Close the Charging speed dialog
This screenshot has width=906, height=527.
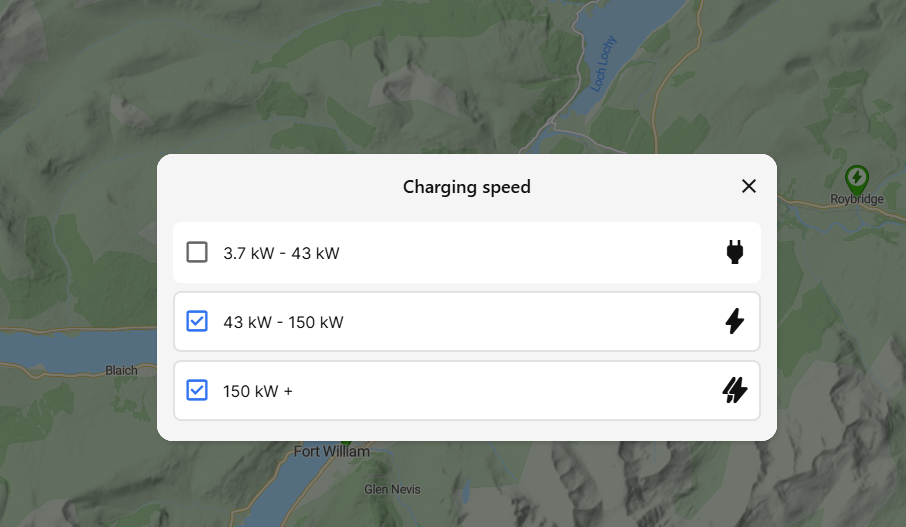tap(748, 186)
